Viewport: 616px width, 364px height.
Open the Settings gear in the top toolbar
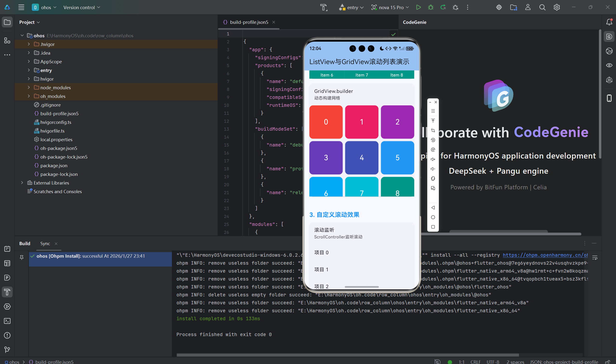coord(557,7)
